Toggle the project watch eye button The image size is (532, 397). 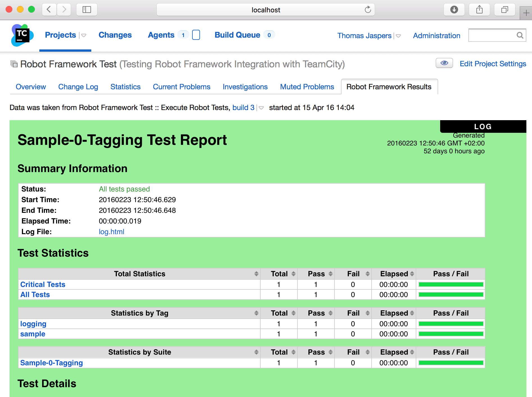(x=444, y=63)
